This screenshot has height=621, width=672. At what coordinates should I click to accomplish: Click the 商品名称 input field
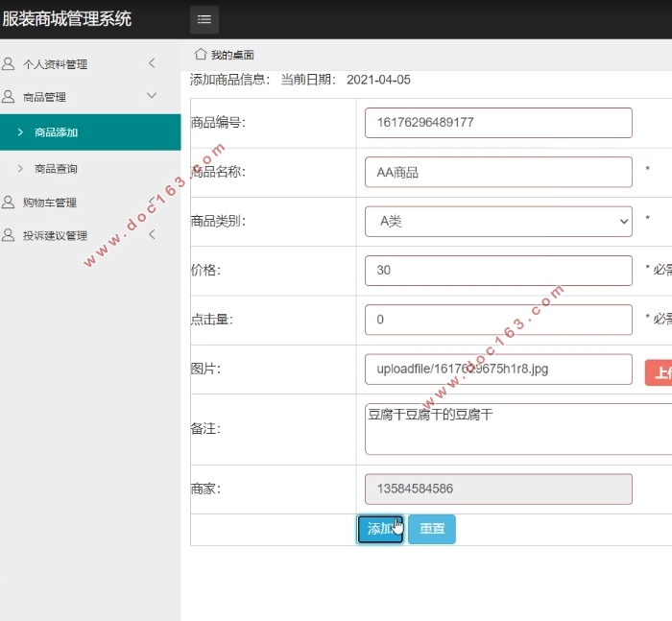[x=498, y=173]
